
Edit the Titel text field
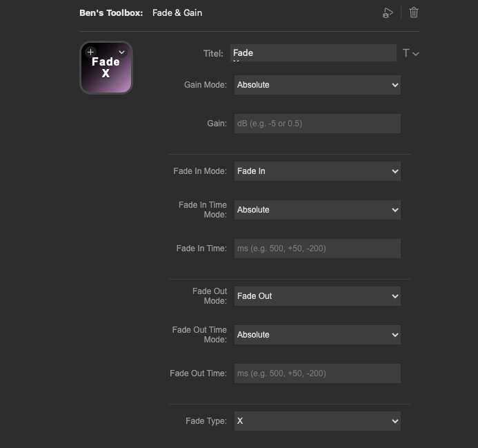(x=313, y=53)
